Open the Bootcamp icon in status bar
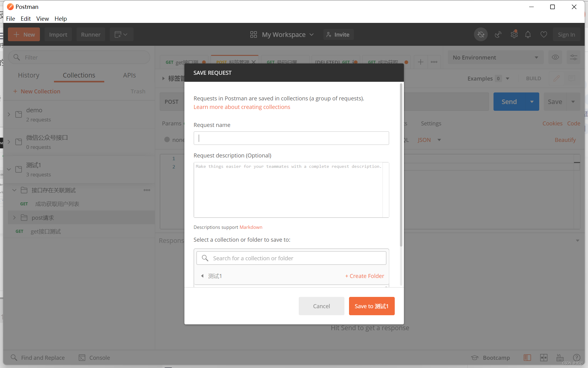This screenshot has height=368, width=588. click(475, 358)
